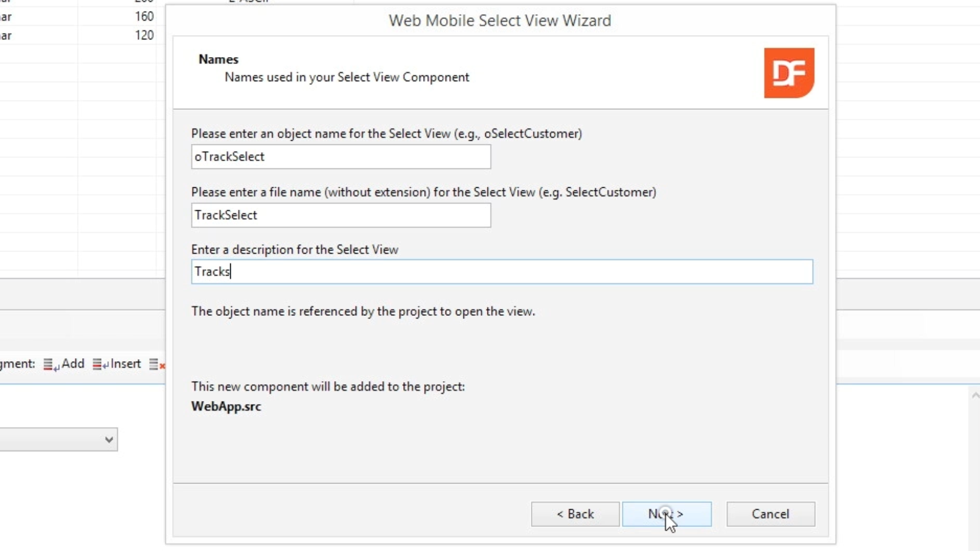Click the 'Add' label in segment toolbar
This screenshot has height=551, width=980.
(x=73, y=364)
